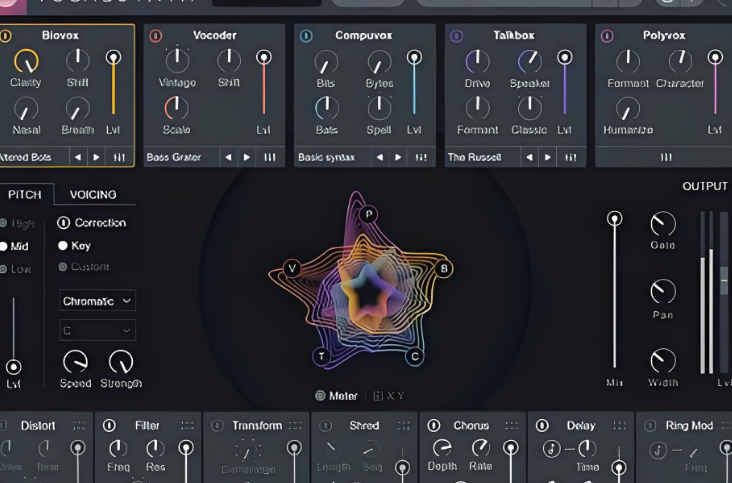
Task: Toggle the Delay effect power button
Action: (x=542, y=426)
